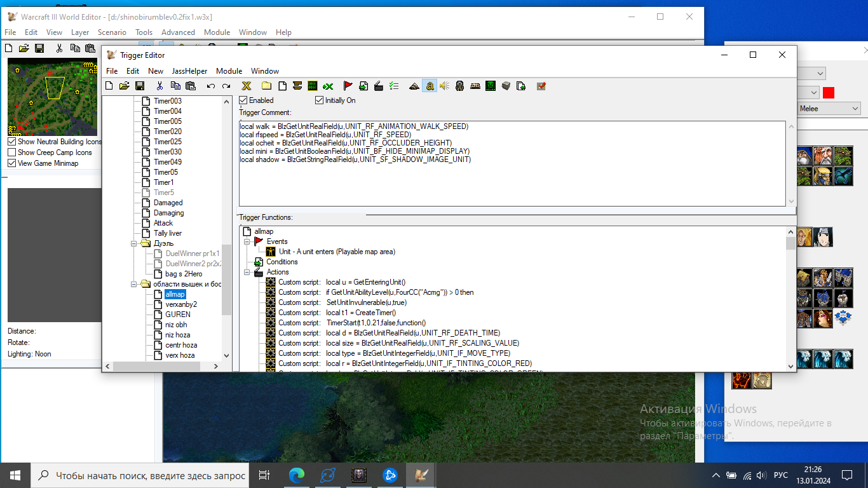Click the Test Map icon with red checkmark
This screenshot has height=488, width=868.
coord(541,86)
